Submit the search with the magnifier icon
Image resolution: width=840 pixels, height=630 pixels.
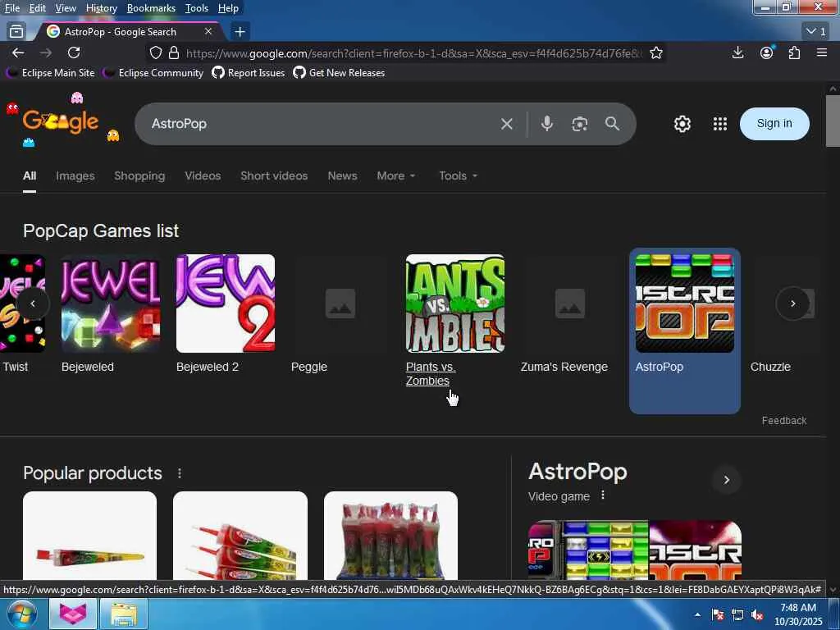click(612, 124)
